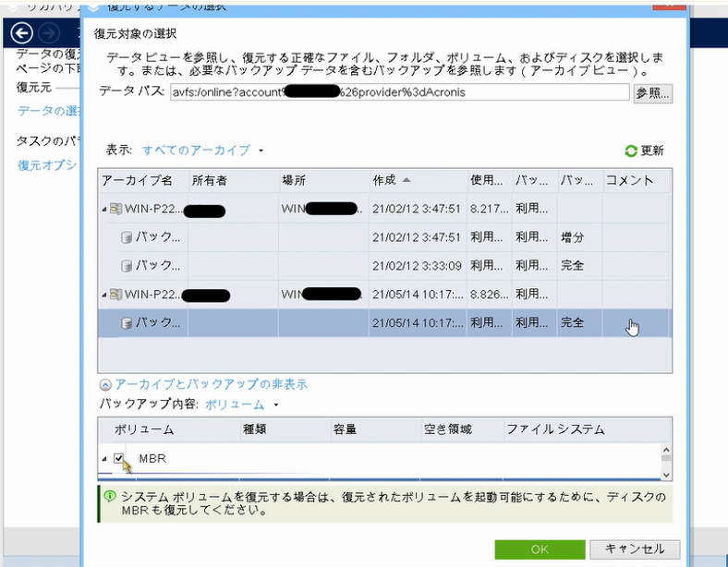Screen dimensions: 728x567
Task: Click disk icon of the 3:33:09 full backup
Action: pos(127,266)
